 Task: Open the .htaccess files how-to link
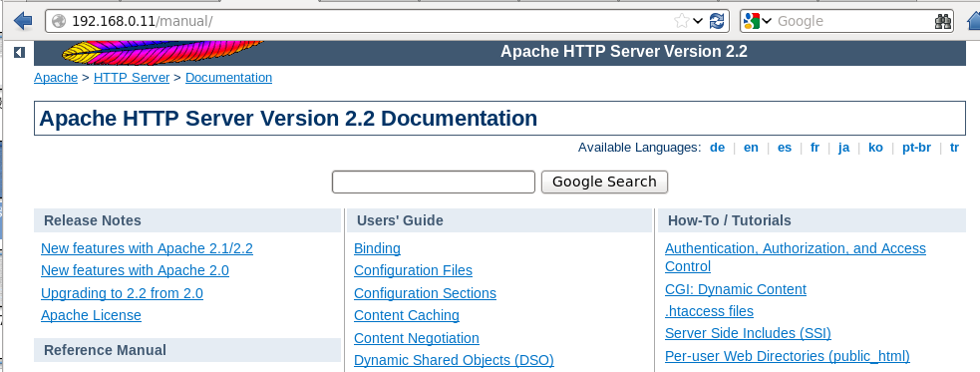pos(709,311)
